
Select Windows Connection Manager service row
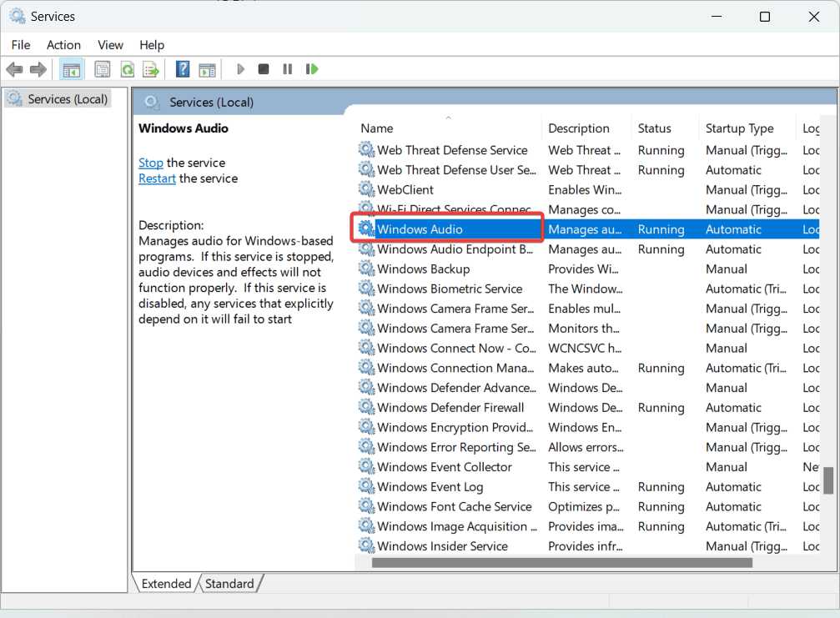pyautogui.click(x=588, y=368)
